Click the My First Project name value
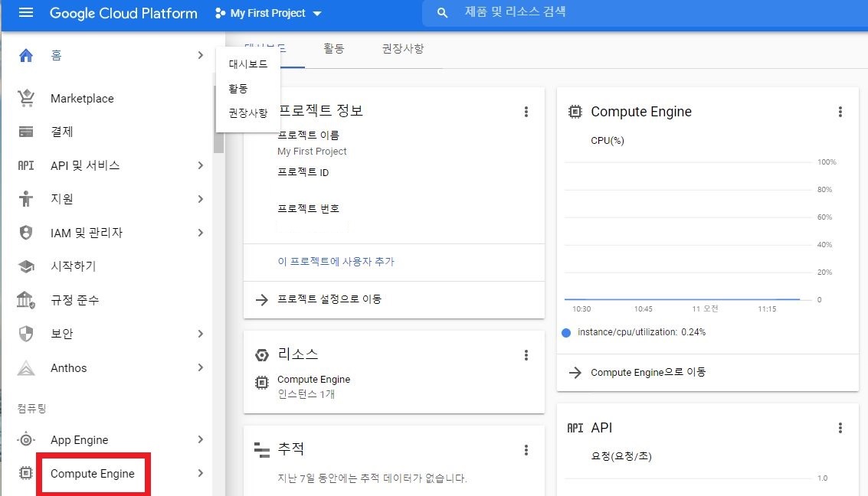The height and width of the screenshot is (496, 868). 312,152
